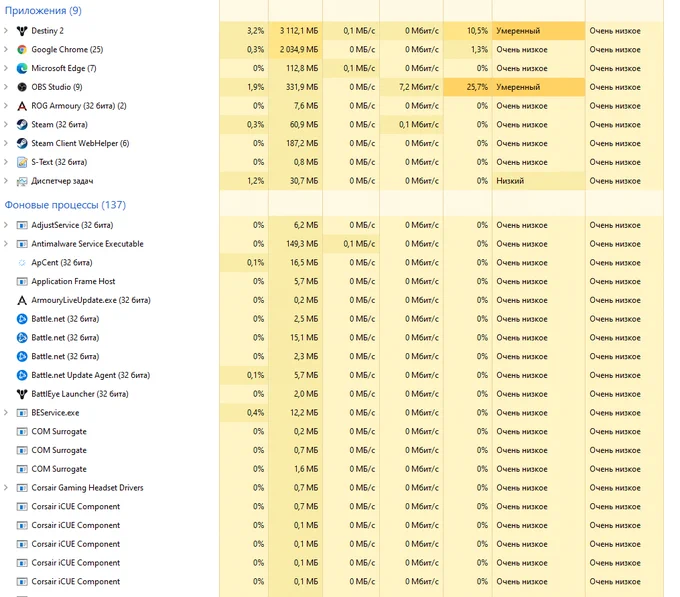Click the BattlEye Launcher icon

click(x=22, y=394)
